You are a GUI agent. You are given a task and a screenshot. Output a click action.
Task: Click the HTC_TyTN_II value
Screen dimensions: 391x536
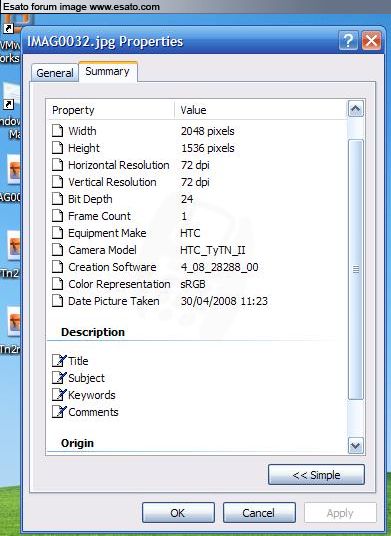point(213,250)
